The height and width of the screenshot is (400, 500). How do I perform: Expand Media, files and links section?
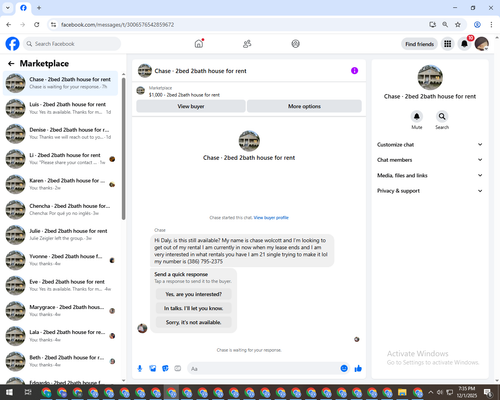click(x=430, y=175)
